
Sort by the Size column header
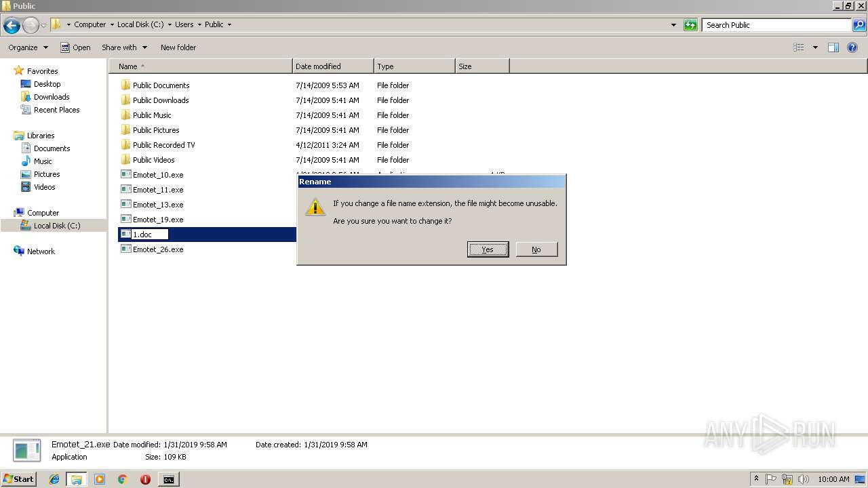(482, 66)
